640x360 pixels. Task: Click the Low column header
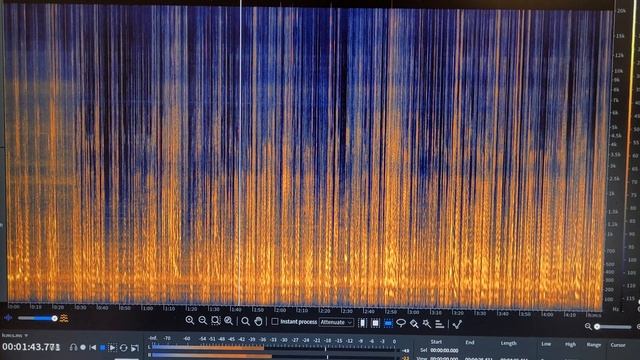(x=546, y=344)
